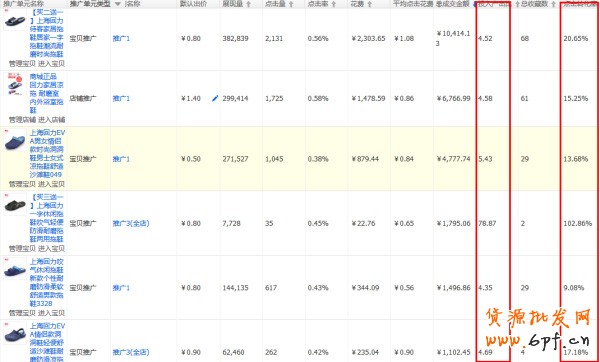Image resolution: width=600 pixels, height=362 pixels.
Task: Open 推广1 plan link in the ¥1.40 row
Action: point(121,98)
